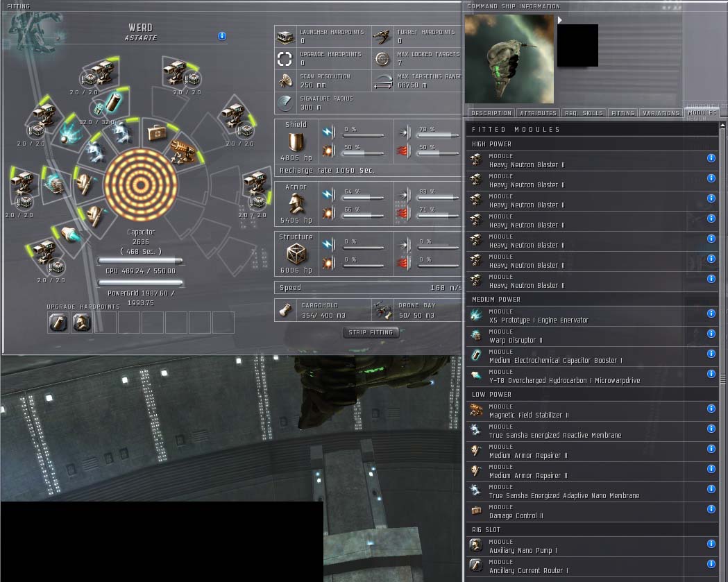Open the Req. Skills tab
The image size is (728, 582).
point(585,113)
